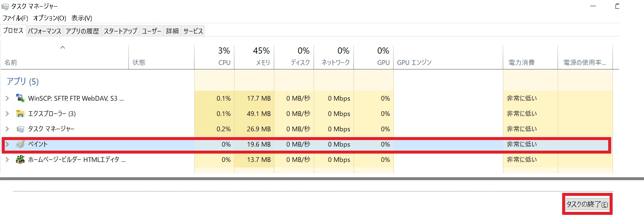Select the ホームページ・ビルダー HTMLエディタ row name
This screenshot has height=217, width=644.
[77, 159]
